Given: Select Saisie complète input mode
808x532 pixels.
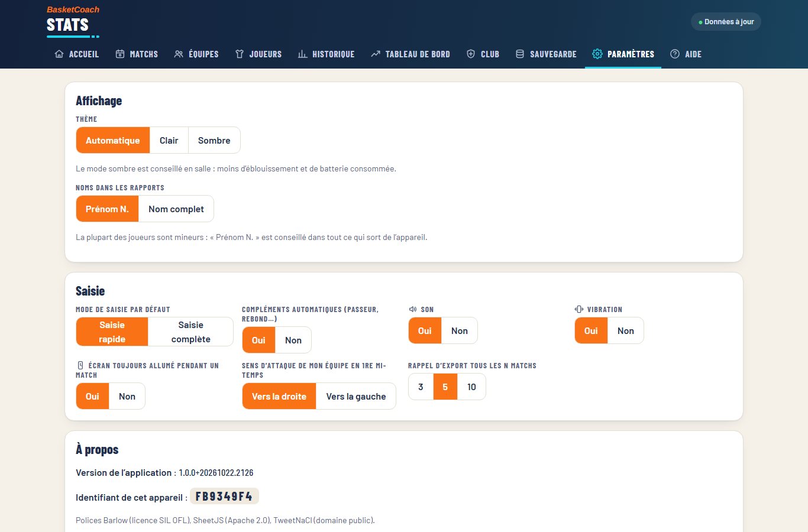Looking at the screenshot, I should 190,332.
